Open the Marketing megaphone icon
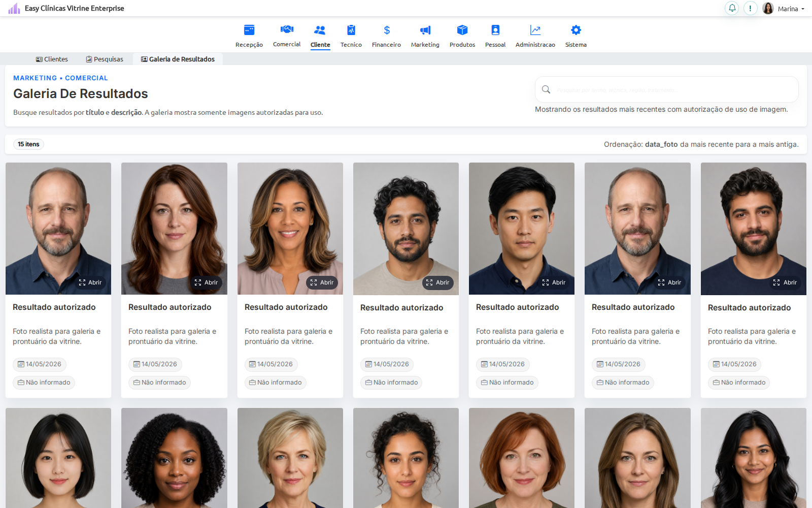812x508 pixels. coord(425,30)
